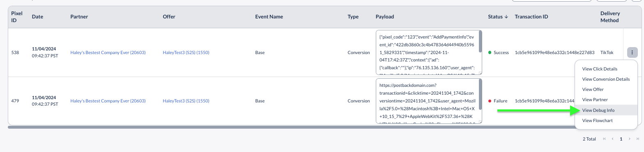Open partner link in pixel 538 row
This screenshot has width=644, height=152.
pos(108,52)
